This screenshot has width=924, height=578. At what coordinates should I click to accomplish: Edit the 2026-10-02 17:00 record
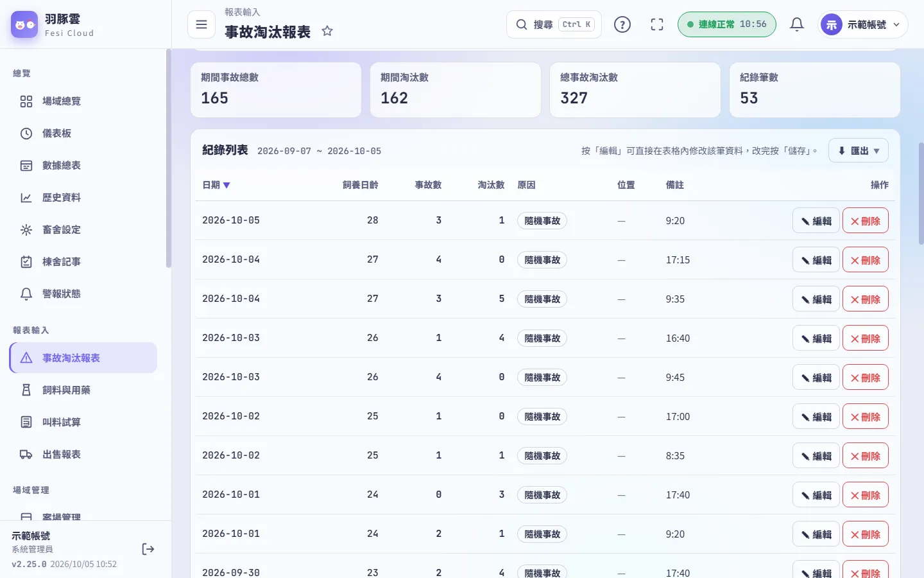(x=816, y=417)
